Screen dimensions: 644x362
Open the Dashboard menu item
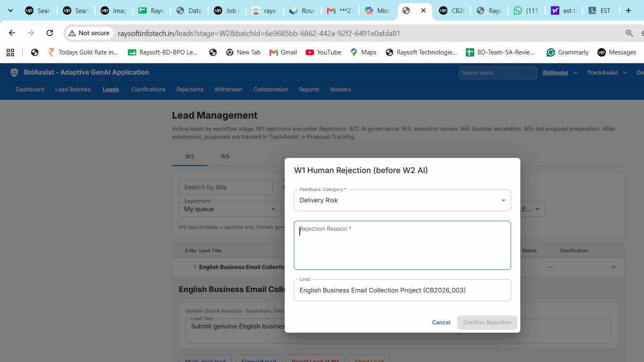(30, 89)
